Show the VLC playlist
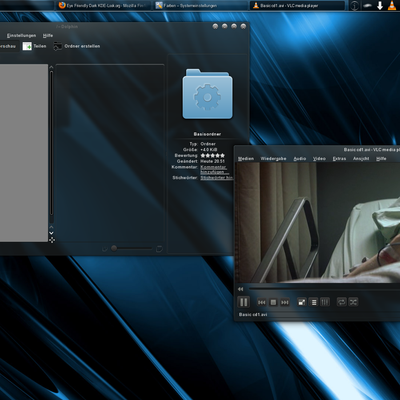The image size is (400, 400). coord(313,302)
